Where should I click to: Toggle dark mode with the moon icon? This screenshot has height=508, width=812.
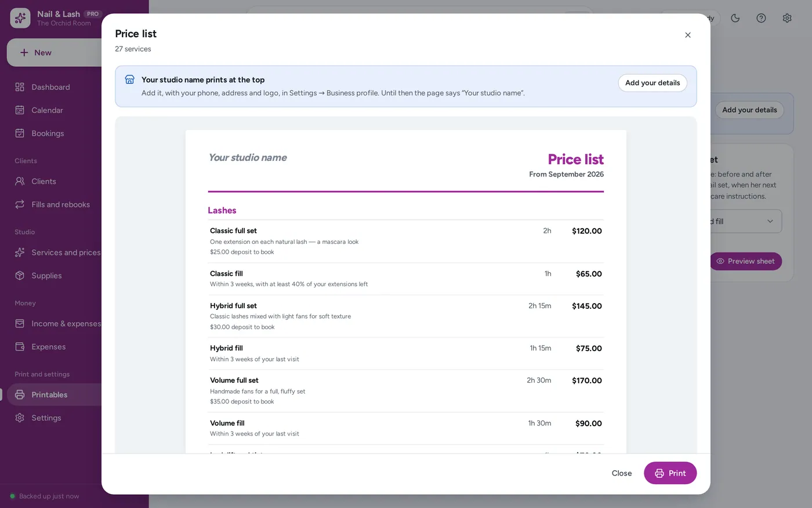pyautogui.click(x=735, y=18)
